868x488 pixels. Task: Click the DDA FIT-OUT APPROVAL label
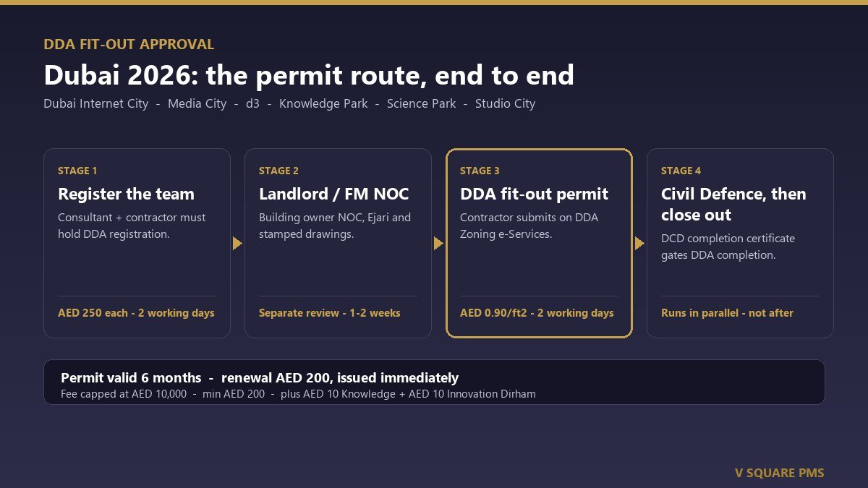129,44
